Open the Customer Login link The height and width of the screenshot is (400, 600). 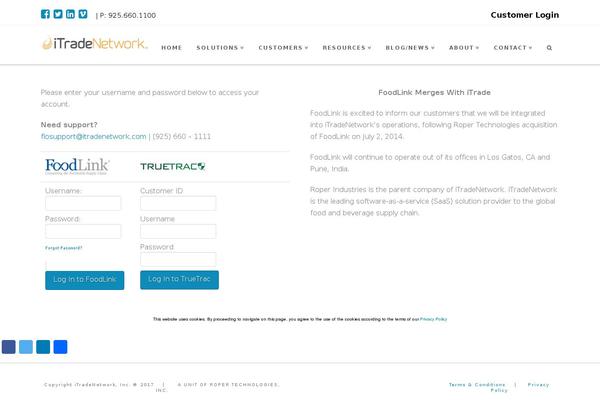click(x=525, y=15)
